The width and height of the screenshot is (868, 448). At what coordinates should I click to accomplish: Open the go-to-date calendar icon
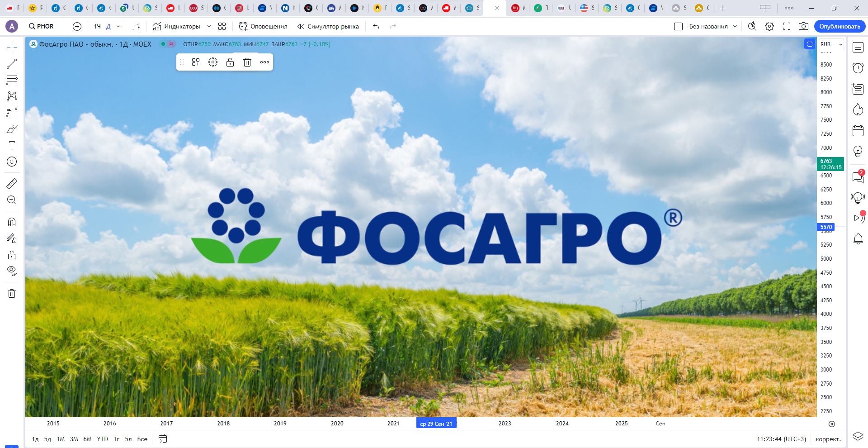click(163, 438)
